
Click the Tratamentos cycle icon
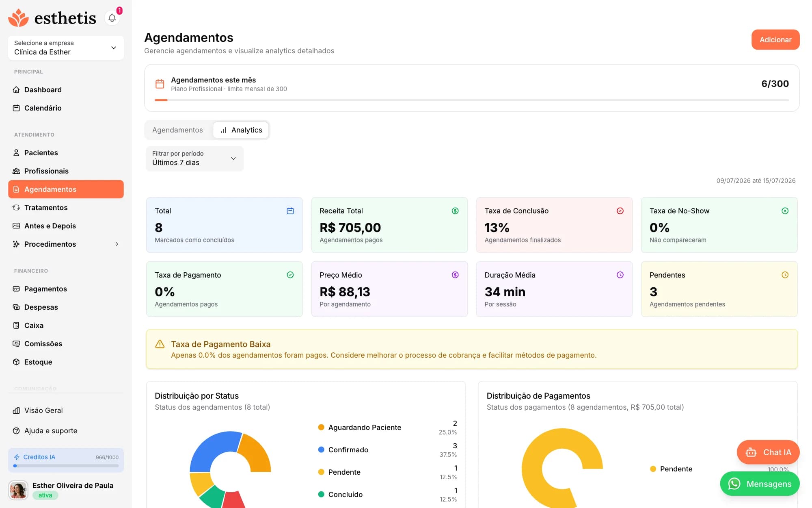coord(16,208)
